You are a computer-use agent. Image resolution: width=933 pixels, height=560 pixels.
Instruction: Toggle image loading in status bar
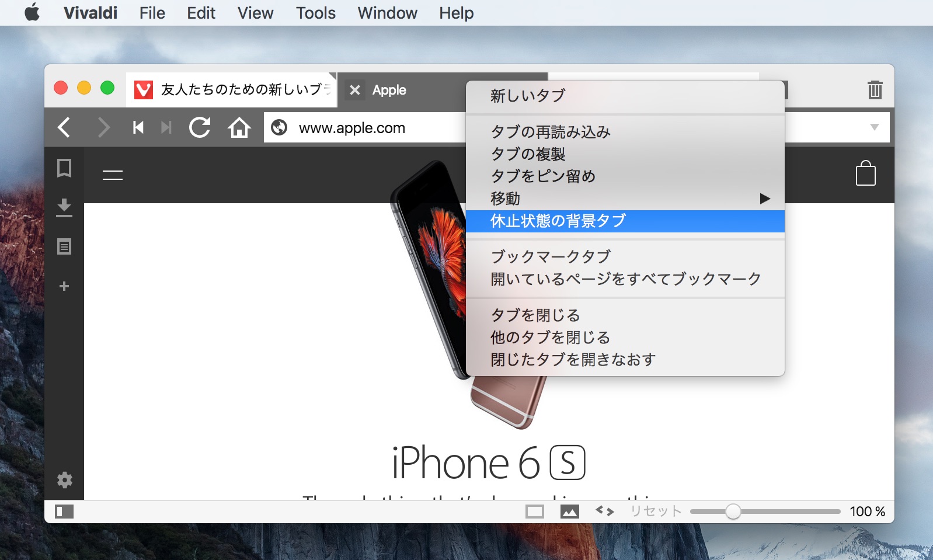570,512
